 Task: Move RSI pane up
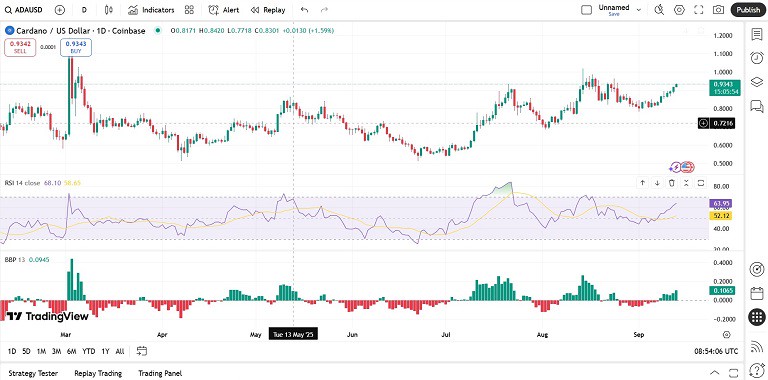(642, 183)
